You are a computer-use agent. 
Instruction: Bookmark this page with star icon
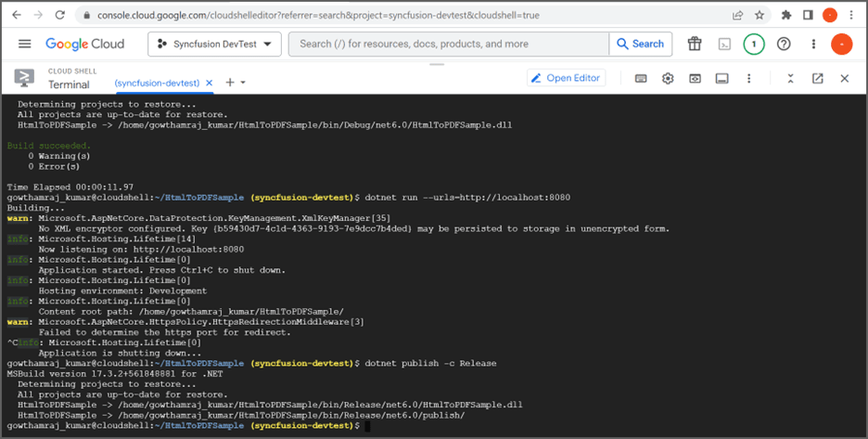[759, 16]
